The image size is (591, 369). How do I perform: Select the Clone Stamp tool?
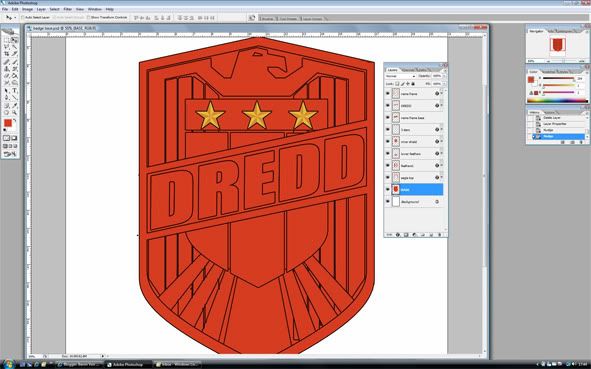point(6,69)
